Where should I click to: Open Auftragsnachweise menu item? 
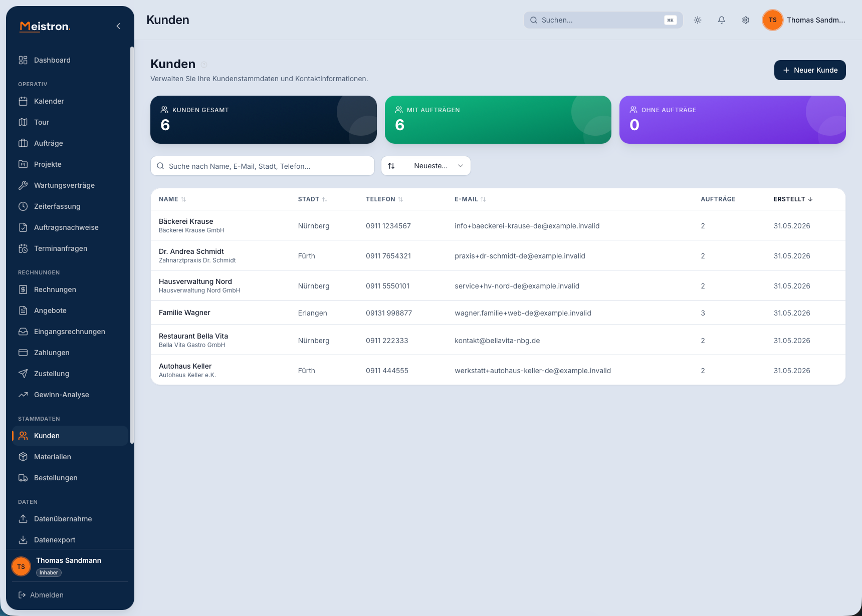tap(70, 227)
